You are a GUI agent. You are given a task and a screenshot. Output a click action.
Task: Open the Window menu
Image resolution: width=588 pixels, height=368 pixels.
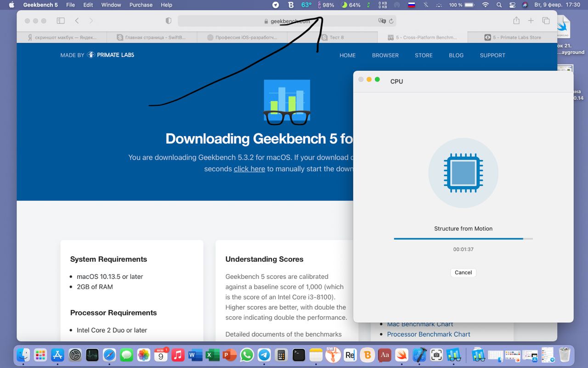tap(111, 5)
